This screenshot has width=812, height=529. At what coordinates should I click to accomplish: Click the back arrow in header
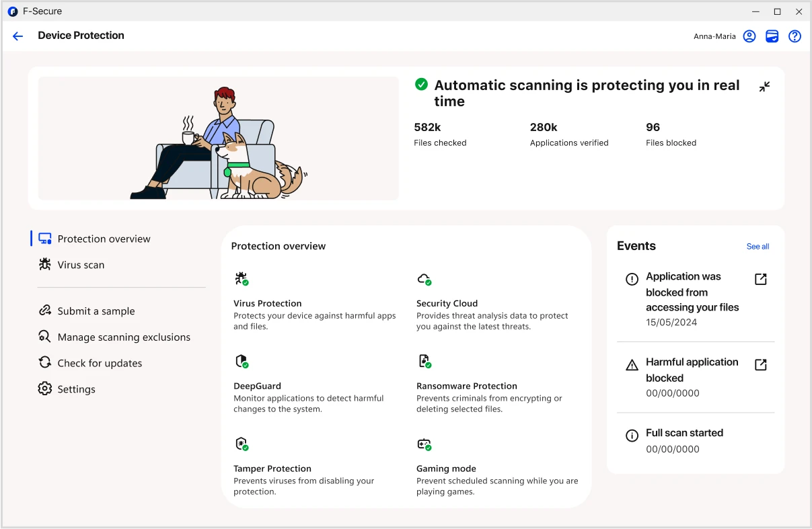18,36
